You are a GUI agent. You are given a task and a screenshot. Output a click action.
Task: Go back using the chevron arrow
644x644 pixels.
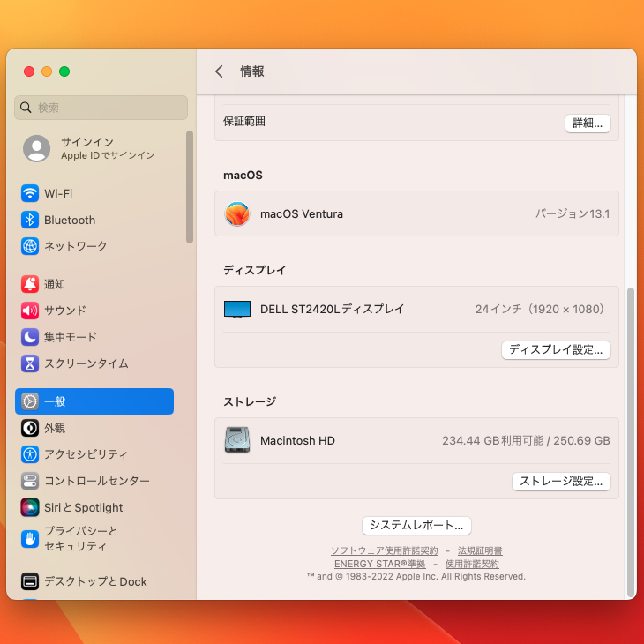[x=219, y=71]
